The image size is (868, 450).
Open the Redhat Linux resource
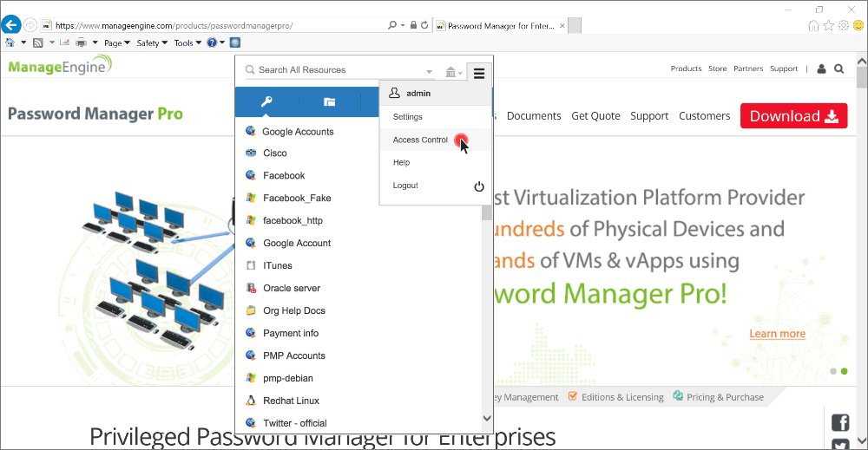pos(292,401)
